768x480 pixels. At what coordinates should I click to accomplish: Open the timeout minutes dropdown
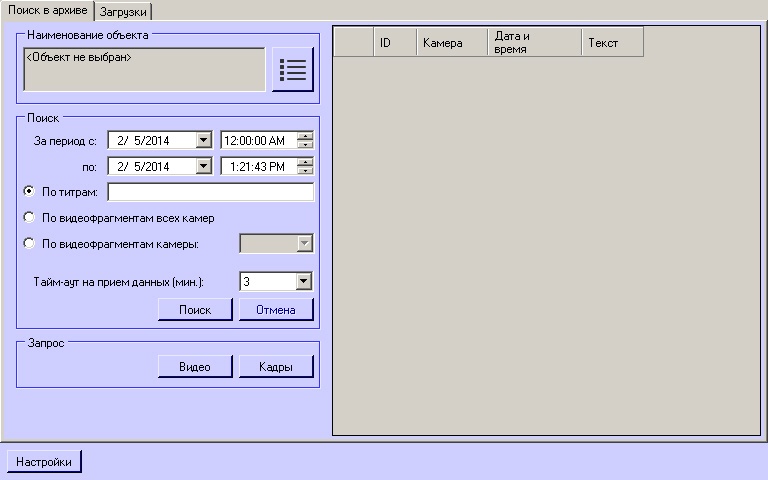click(x=304, y=282)
